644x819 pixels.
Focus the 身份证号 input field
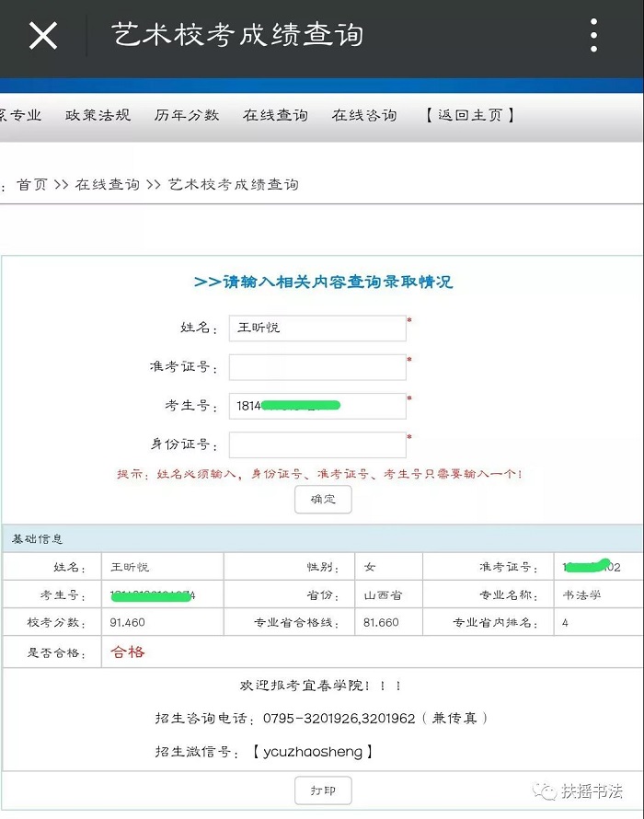point(317,444)
